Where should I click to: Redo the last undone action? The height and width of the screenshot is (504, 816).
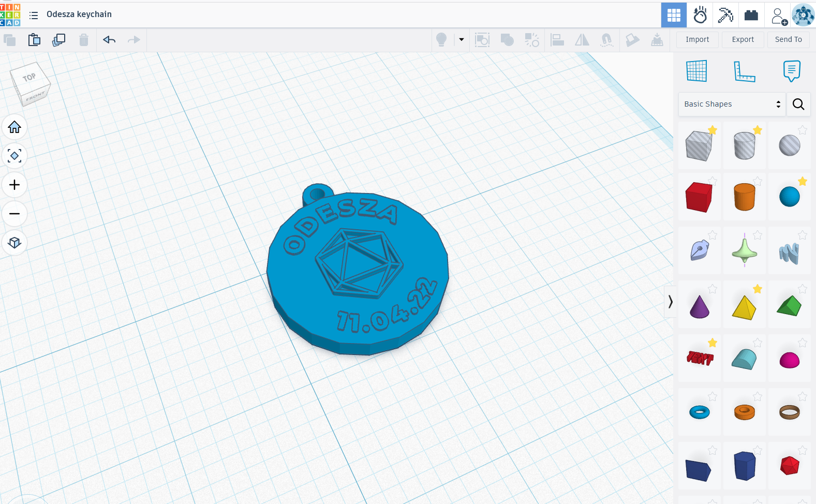click(134, 40)
